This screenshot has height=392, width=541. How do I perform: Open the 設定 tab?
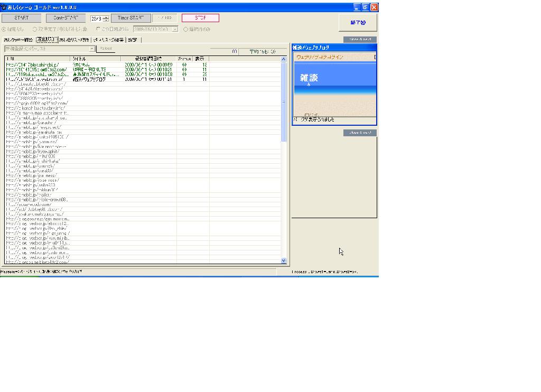point(133,40)
